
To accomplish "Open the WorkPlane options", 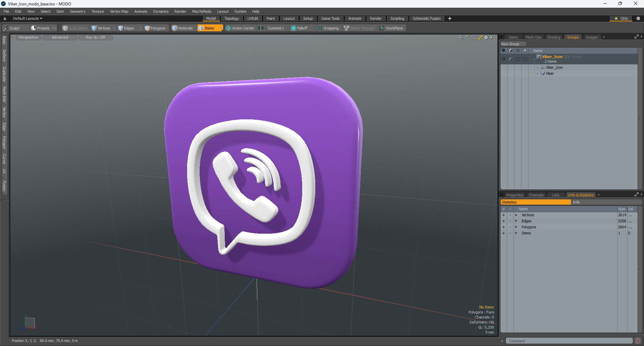I will [391, 28].
